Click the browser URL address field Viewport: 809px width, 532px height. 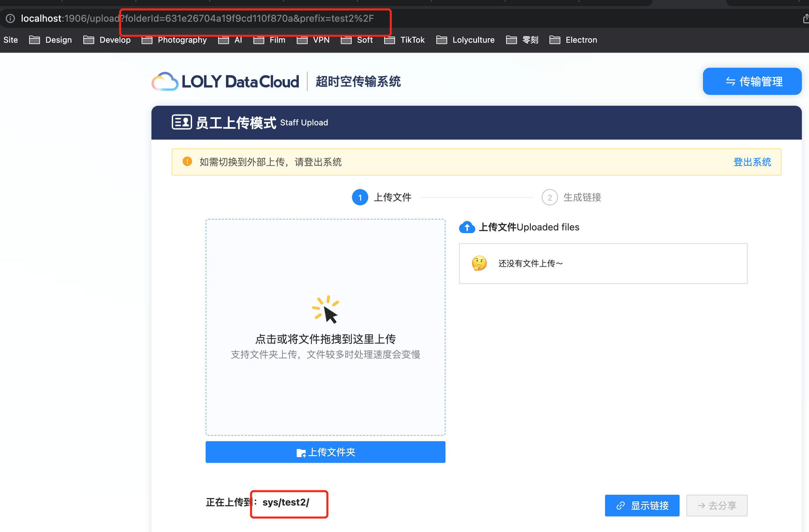238,18
